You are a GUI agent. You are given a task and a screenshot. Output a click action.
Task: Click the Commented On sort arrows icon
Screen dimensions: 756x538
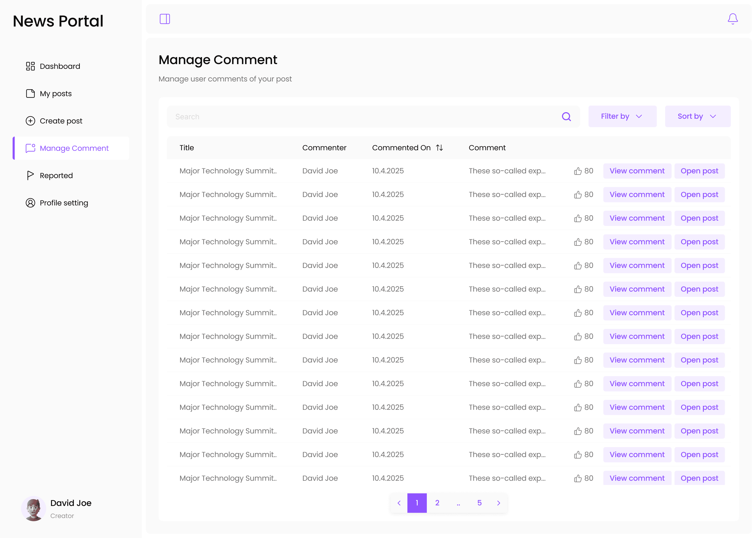pyautogui.click(x=439, y=148)
